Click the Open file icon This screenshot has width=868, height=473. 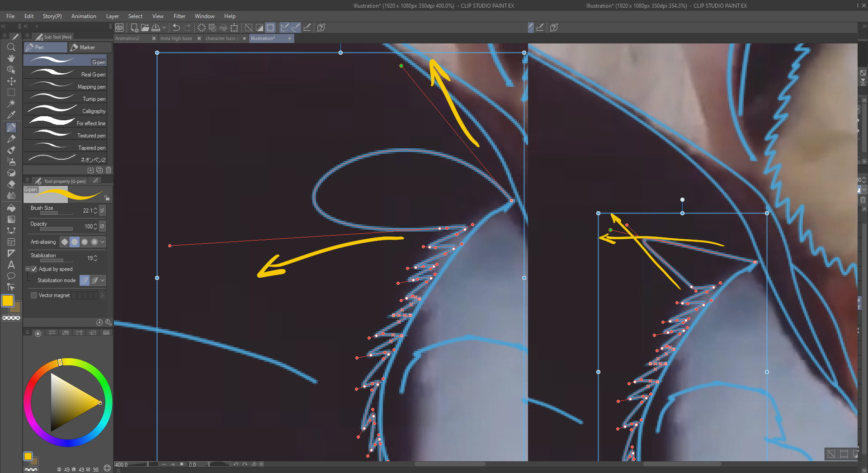(145, 28)
